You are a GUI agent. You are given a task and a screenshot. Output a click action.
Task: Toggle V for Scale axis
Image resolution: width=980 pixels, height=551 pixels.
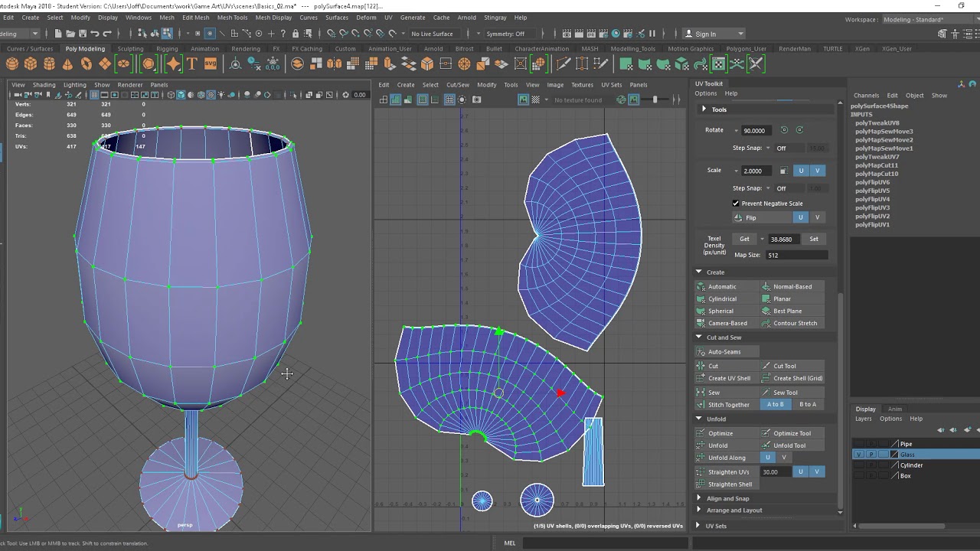817,171
